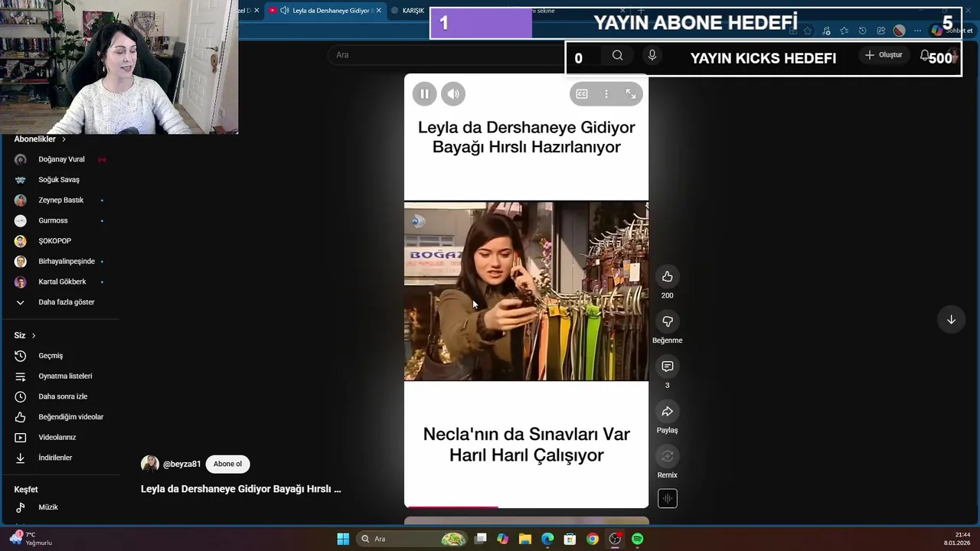
Task: Open YouTube notifications bell
Action: click(x=925, y=55)
